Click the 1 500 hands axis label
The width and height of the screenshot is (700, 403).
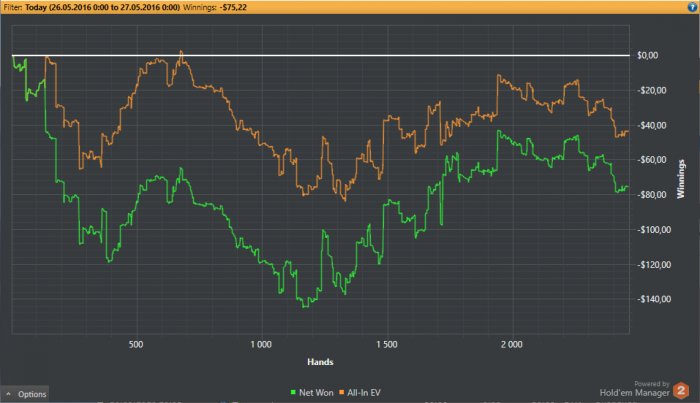pos(387,345)
